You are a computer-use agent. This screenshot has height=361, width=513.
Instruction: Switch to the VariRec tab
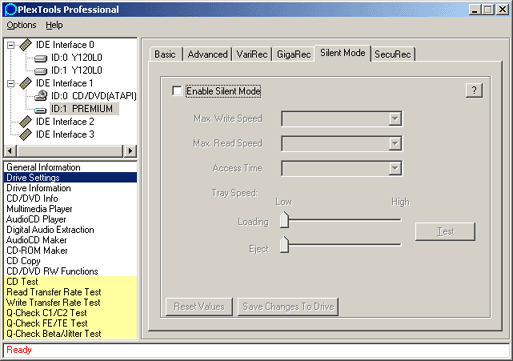tap(252, 54)
